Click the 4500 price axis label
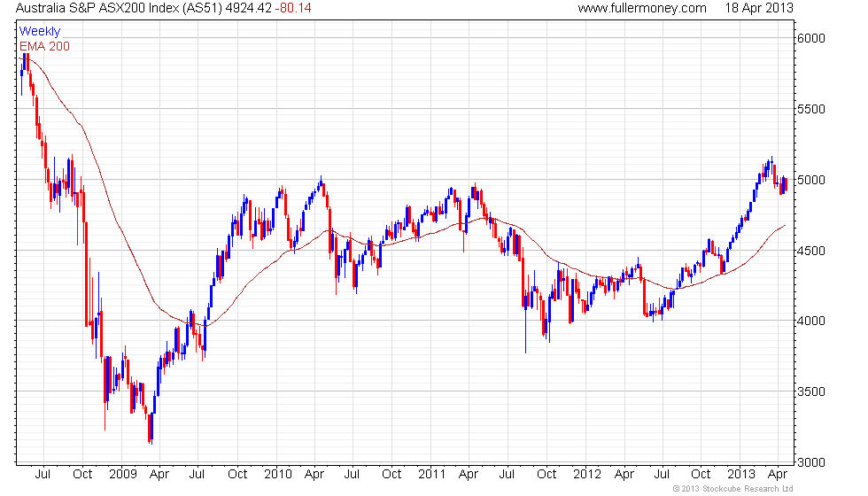The height and width of the screenshot is (496, 868). click(x=811, y=251)
